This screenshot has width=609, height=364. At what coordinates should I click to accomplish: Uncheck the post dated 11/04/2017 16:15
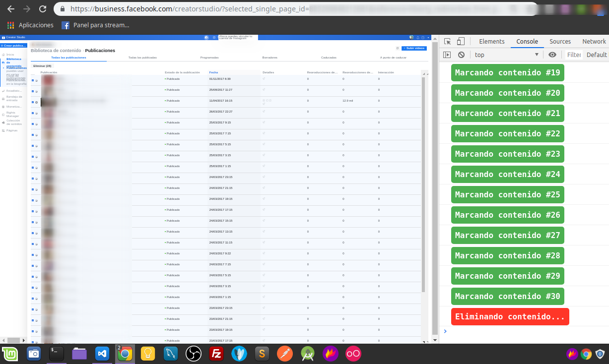[x=33, y=102]
